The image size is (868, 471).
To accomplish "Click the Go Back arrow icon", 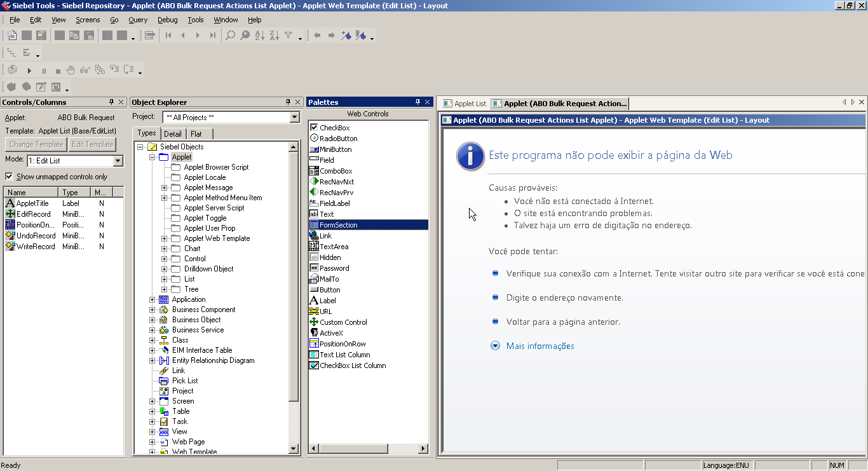I will (317, 36).
